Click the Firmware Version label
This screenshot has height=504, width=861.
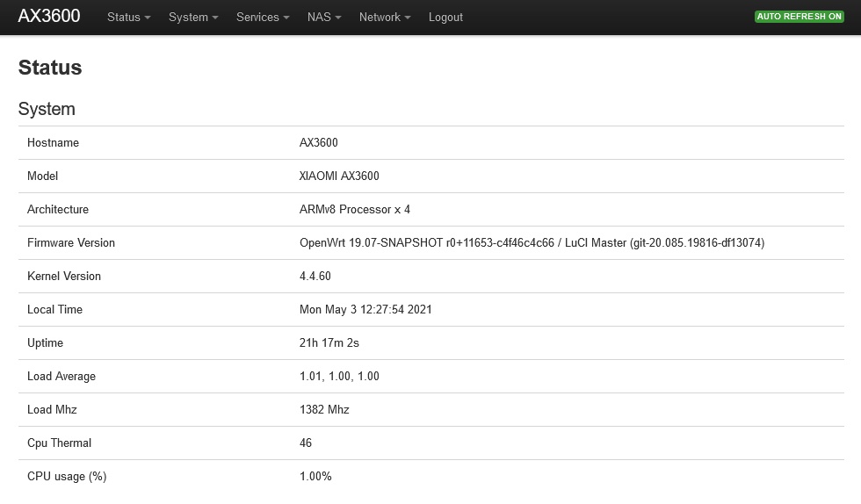tap(71, 242)
